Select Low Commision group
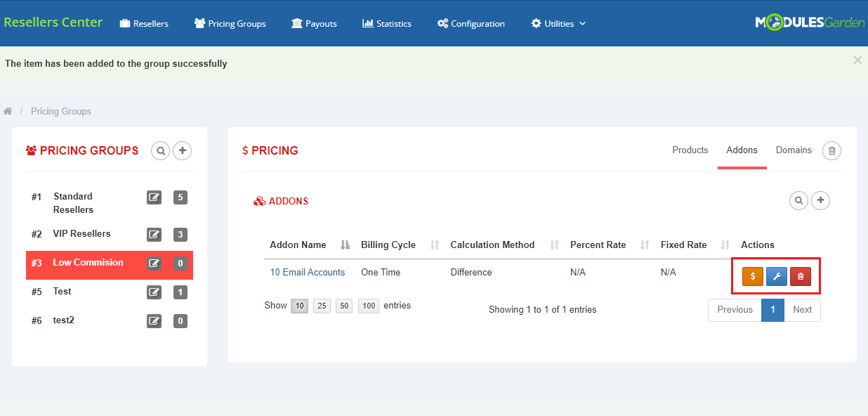The height and width of the screenshot is (416, 868). tap(88, 262)
